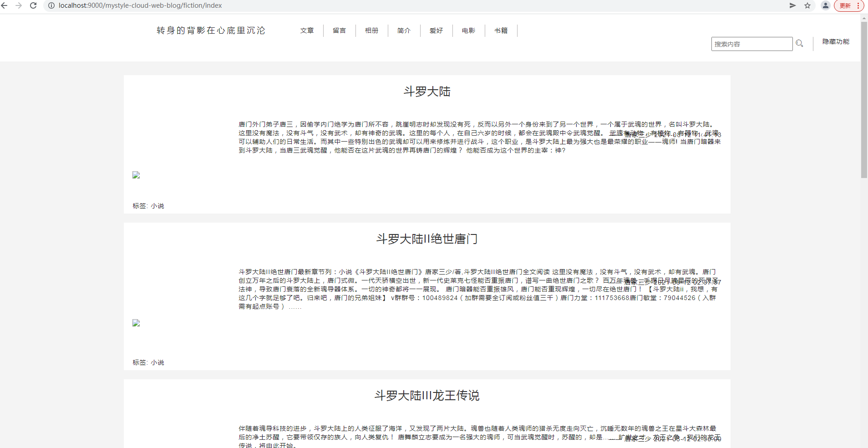Focus the 搜索内容 search input field
Image resolution: width=868 pixels, height=448 pixels.
click(751, 44)
